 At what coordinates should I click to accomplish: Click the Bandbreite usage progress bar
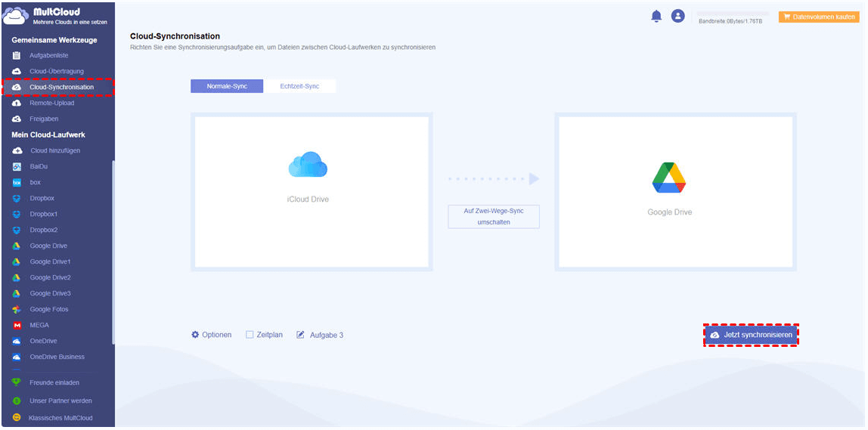pyautogui.click(x=733, y=14)
